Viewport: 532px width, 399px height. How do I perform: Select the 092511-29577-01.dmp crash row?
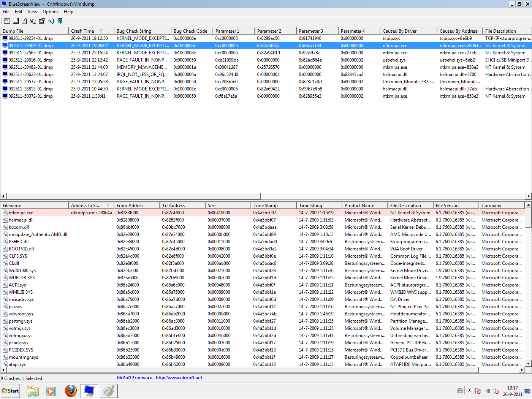click(x=266, y=82)
